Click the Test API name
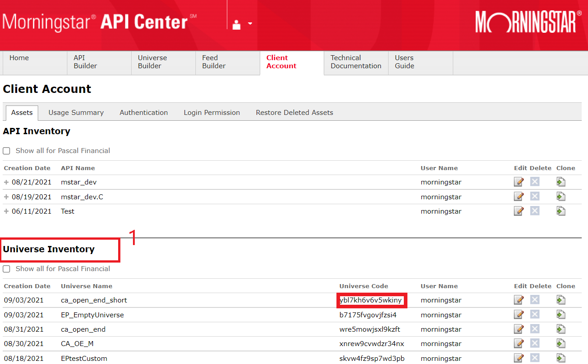 coord(68,211)
